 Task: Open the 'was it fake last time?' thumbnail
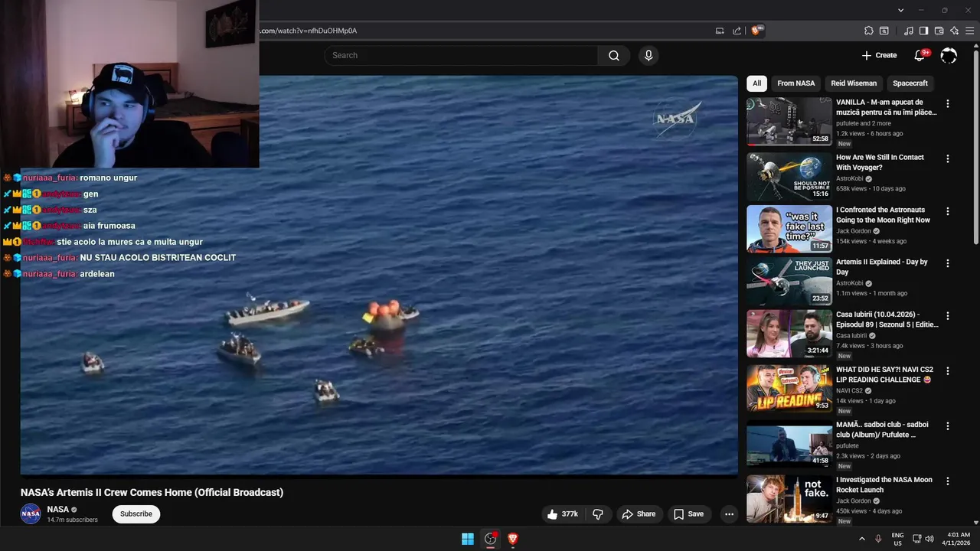click(789, 229)
